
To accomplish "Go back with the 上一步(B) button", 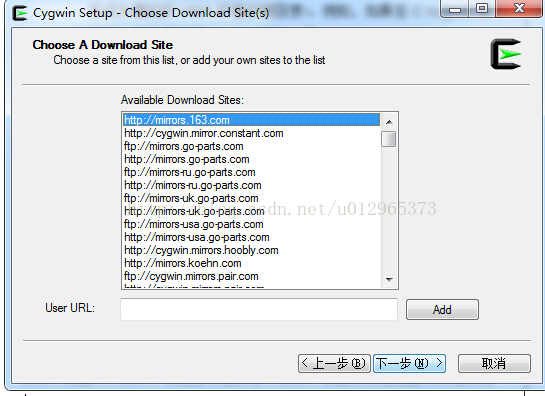I will (x=334, y=363).
